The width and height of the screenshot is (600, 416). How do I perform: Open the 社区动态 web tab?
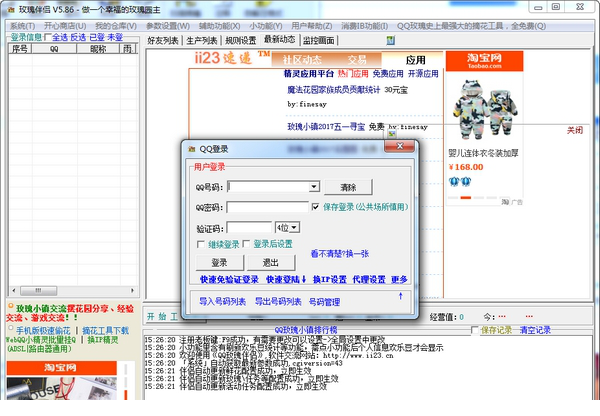(x=302, y=60)
